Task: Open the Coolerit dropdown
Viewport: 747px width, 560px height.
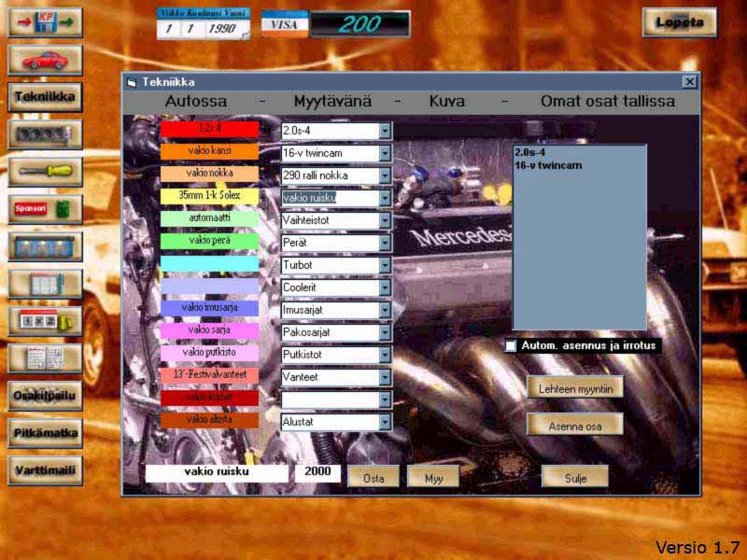Action: click(385, 287)
